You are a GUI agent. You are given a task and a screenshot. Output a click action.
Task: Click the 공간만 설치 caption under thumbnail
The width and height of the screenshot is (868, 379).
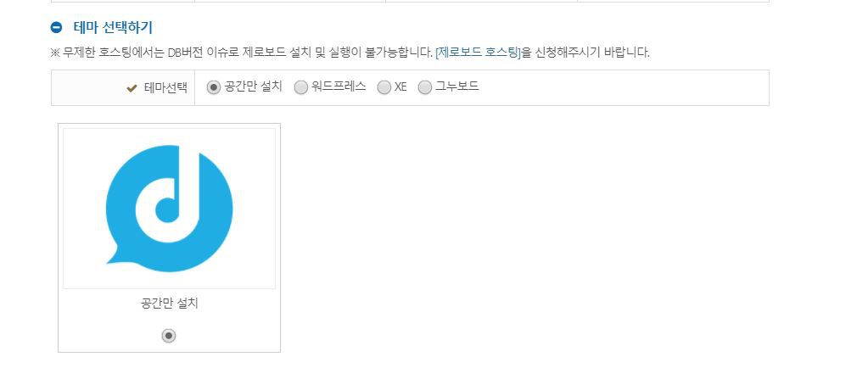tap(170, 304)
